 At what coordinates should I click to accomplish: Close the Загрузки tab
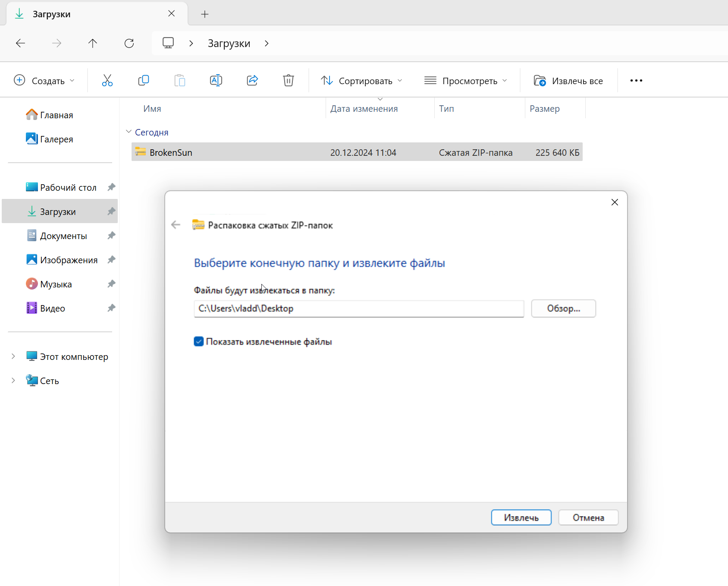click(171, 14)
